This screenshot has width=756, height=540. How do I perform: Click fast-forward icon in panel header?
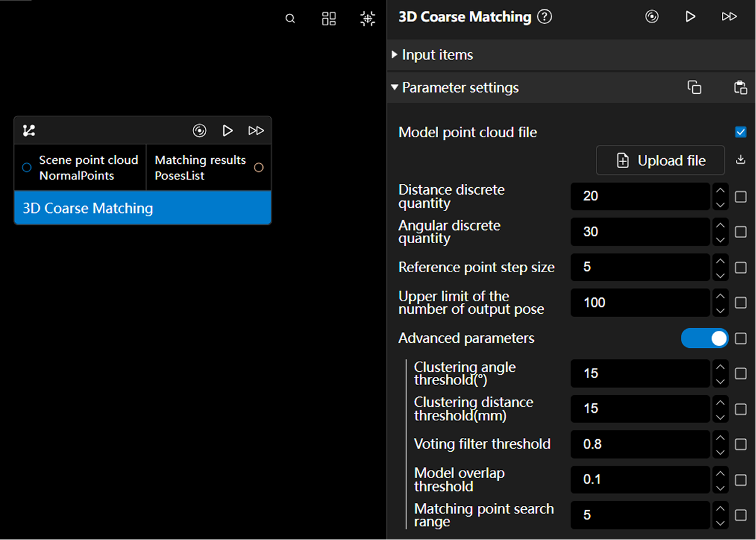(x=729, y=17)
